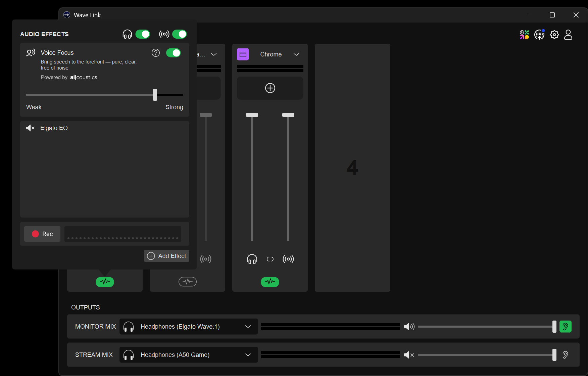Click the Add Effect button
Image resolution: width=588 pixels, height=376 pixels.
click(166, 256)
